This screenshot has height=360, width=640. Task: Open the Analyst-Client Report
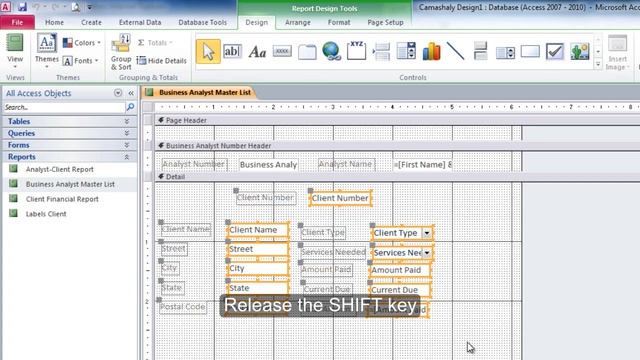click(60, 169)
